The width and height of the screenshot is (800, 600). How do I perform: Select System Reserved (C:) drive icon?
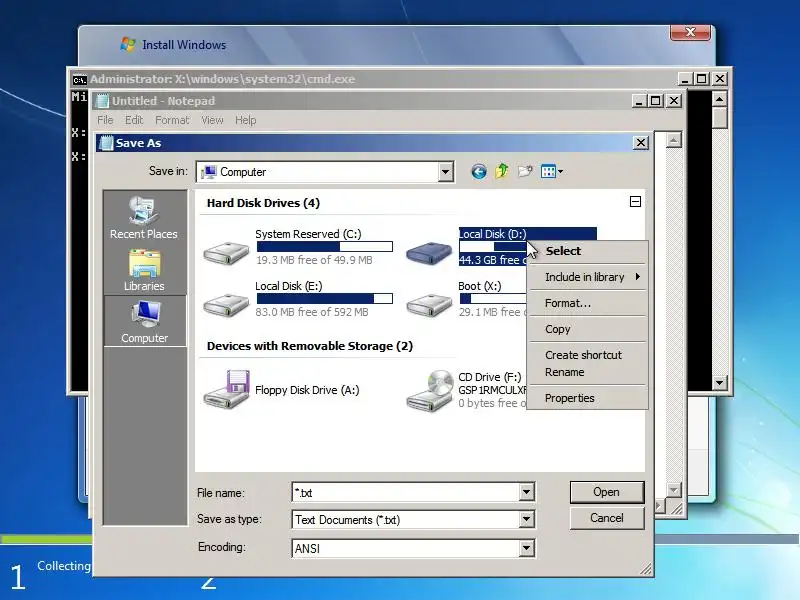(x=226, y=253)
